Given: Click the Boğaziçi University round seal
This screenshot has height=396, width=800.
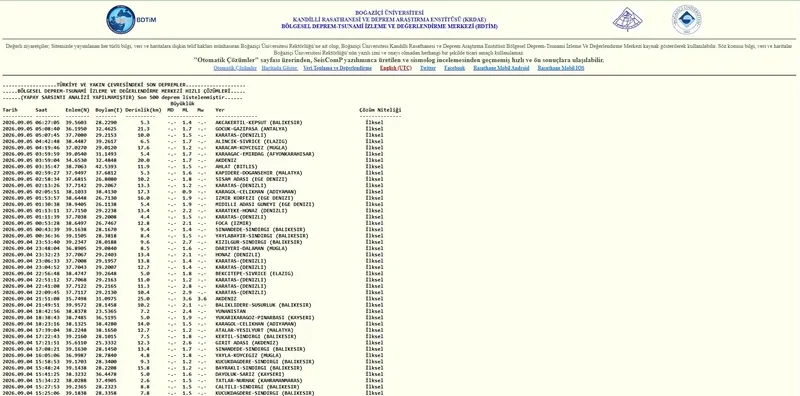Looking at the screenshot, I should click(x=686, y=20).
